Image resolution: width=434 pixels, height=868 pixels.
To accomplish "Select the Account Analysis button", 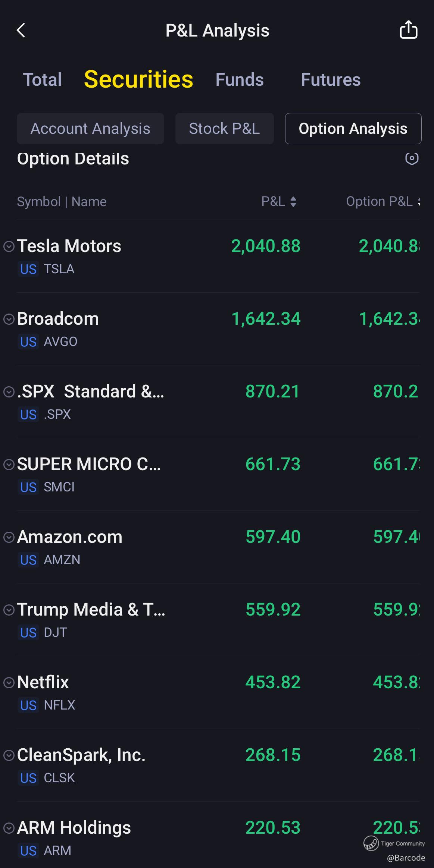I will 90,129.
